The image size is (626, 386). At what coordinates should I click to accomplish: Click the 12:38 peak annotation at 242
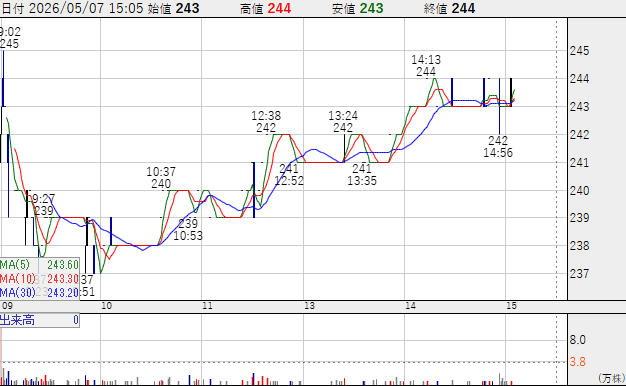tap(266, 121)
